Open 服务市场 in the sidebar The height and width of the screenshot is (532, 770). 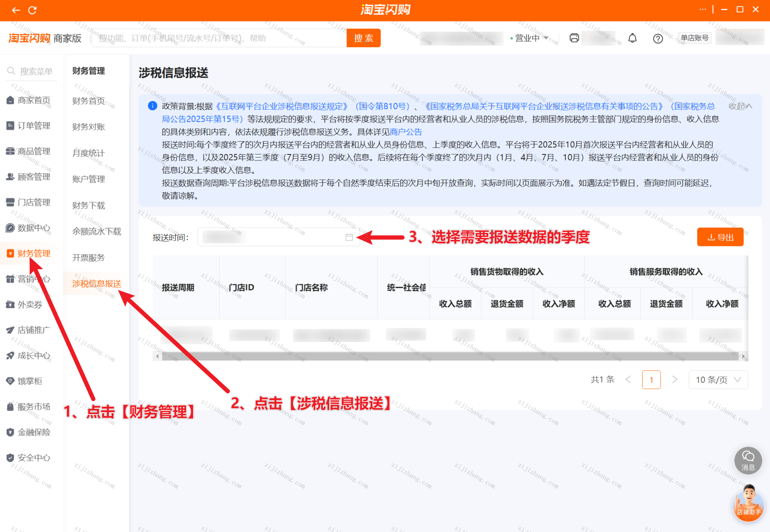29,407
